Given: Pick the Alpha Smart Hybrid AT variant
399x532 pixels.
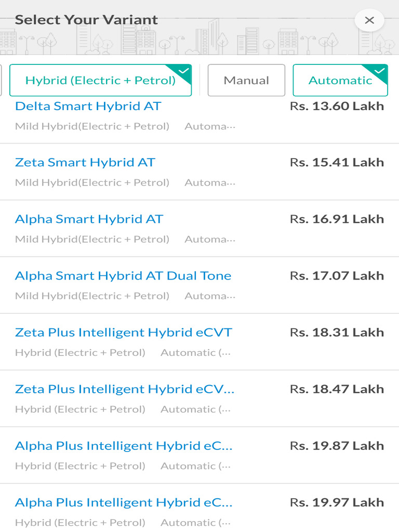Looking at the screenshot, I should [89, 219].
